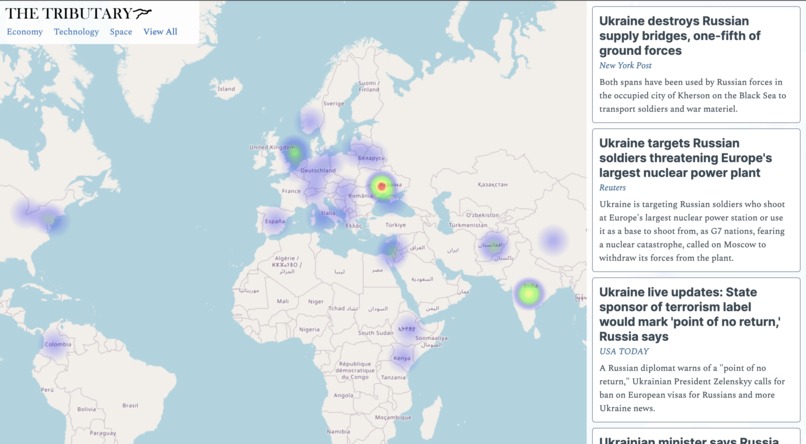Click the heatmap blob over Kenya
This screenshot has width=806, height=444.
[402, 357]
